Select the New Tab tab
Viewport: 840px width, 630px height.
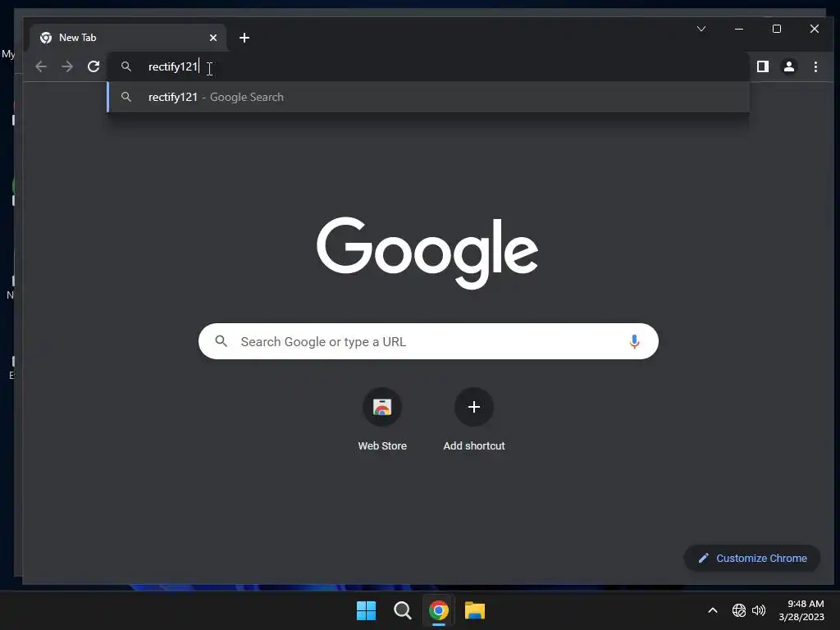pos(128,38)
